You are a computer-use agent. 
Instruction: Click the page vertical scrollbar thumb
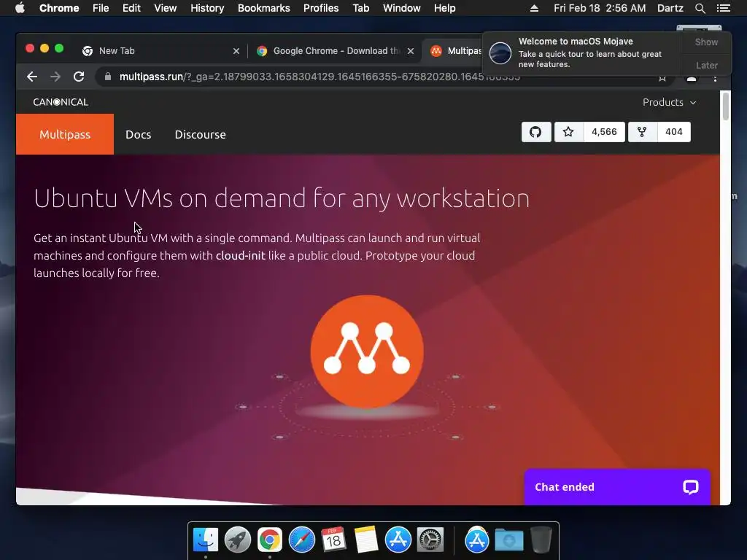click(x=726, y=106)
